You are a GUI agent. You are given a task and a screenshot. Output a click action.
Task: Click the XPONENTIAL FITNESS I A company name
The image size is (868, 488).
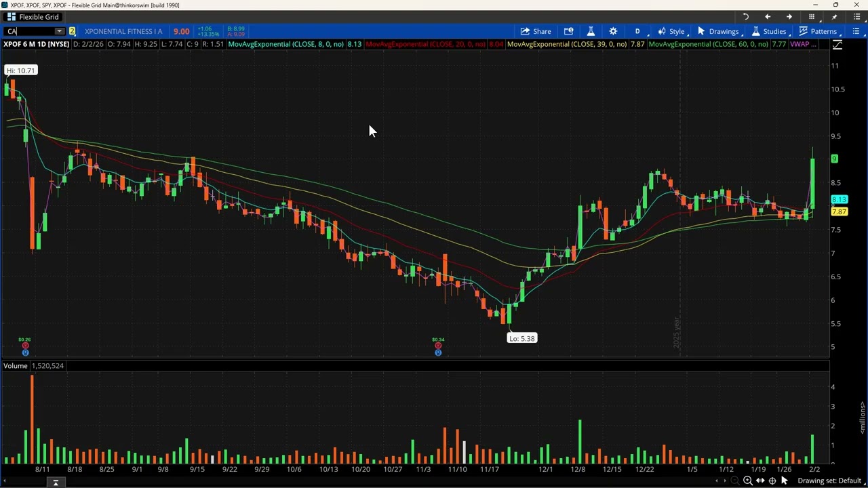[123, 31]
